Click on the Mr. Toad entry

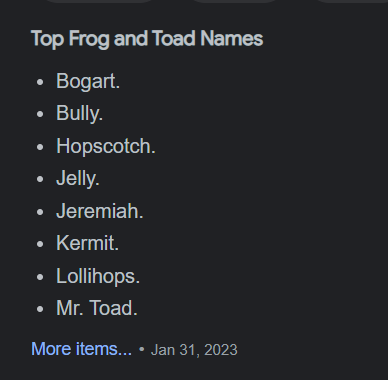click(x=97, y=308)
